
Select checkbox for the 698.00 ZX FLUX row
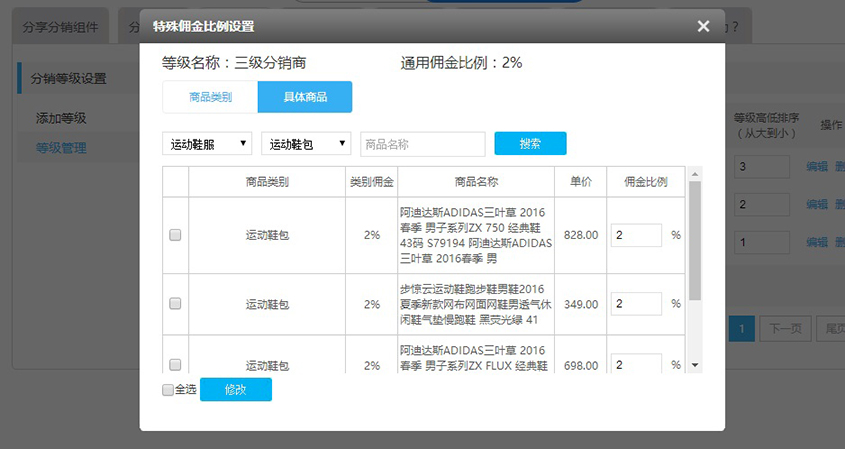[175, 365]
